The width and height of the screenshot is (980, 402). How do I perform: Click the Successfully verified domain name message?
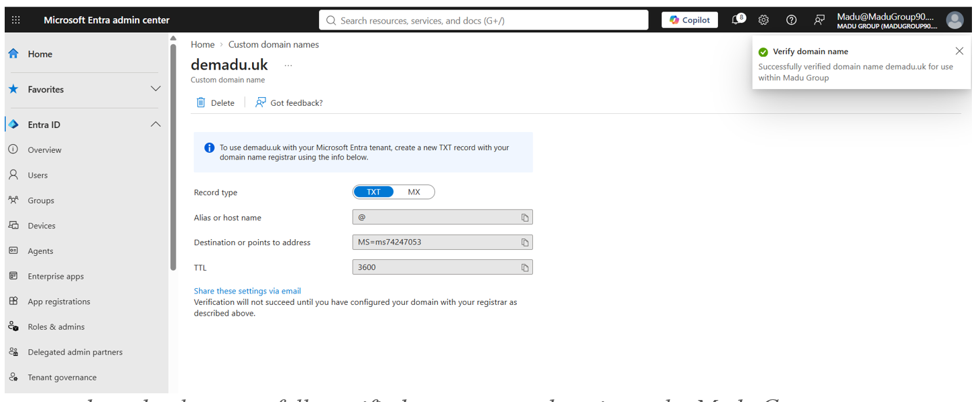pyautogui.click(x=855, y=72)
